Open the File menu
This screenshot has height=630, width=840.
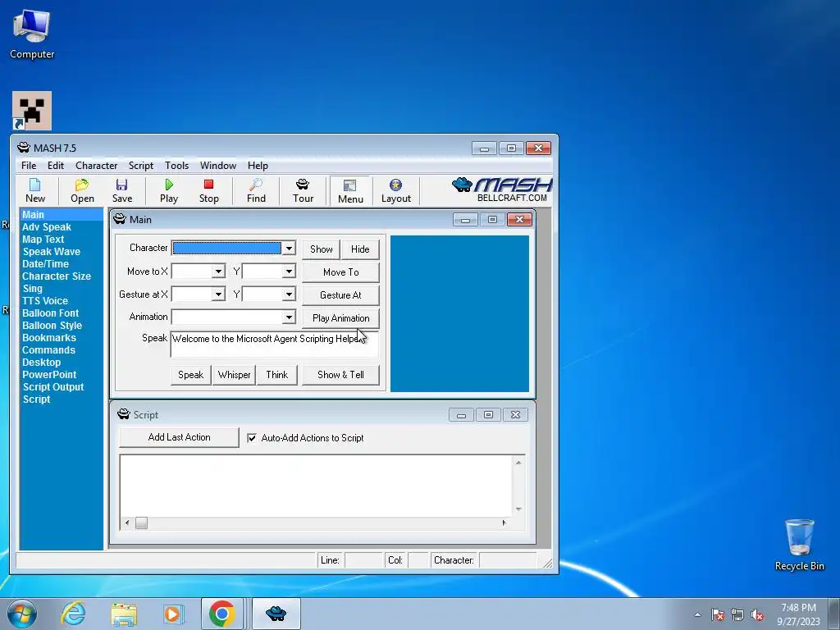[29, 166]
